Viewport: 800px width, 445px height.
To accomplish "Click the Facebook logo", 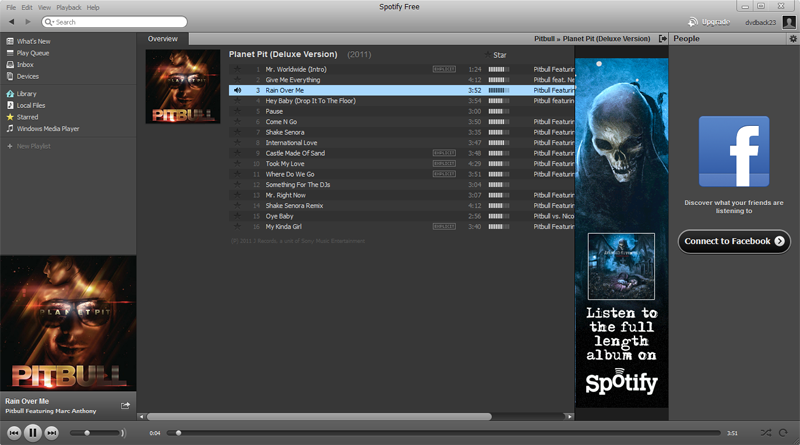I will coord(734,151).
